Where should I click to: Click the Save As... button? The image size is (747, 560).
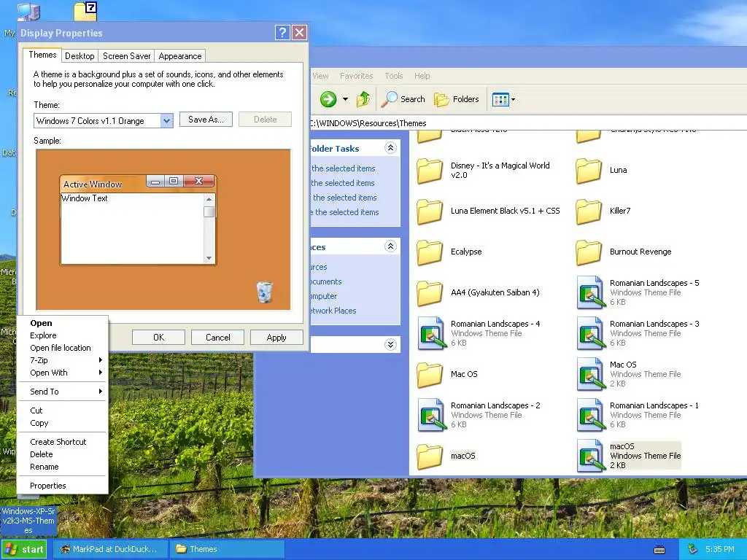click(206, 120)
